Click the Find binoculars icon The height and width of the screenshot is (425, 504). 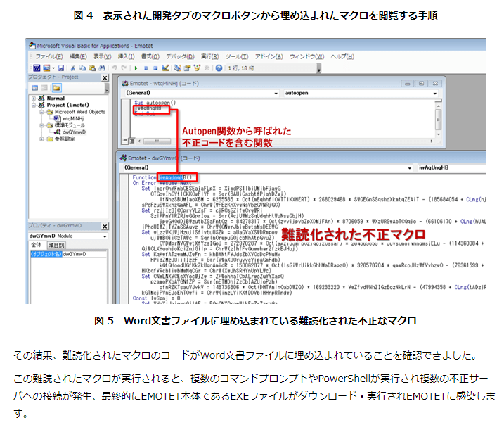point(99,67)
